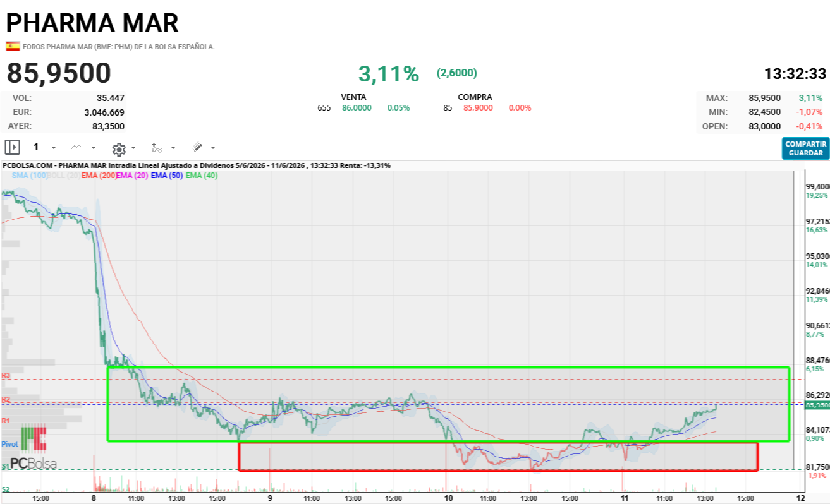This screenshot has width=830, height=504.
Task: Expand the drawing tools dropdown arrow
Action: (212, 148)
